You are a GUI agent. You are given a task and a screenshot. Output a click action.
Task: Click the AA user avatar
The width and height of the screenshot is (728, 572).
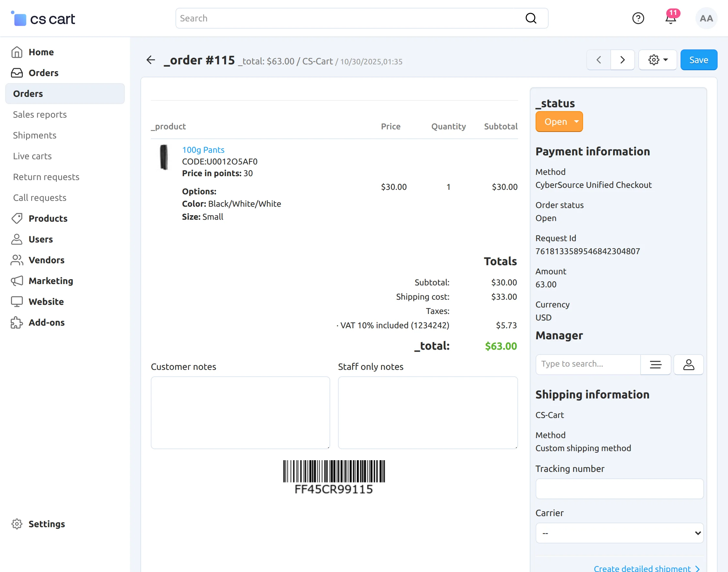(x=706, y=18)
